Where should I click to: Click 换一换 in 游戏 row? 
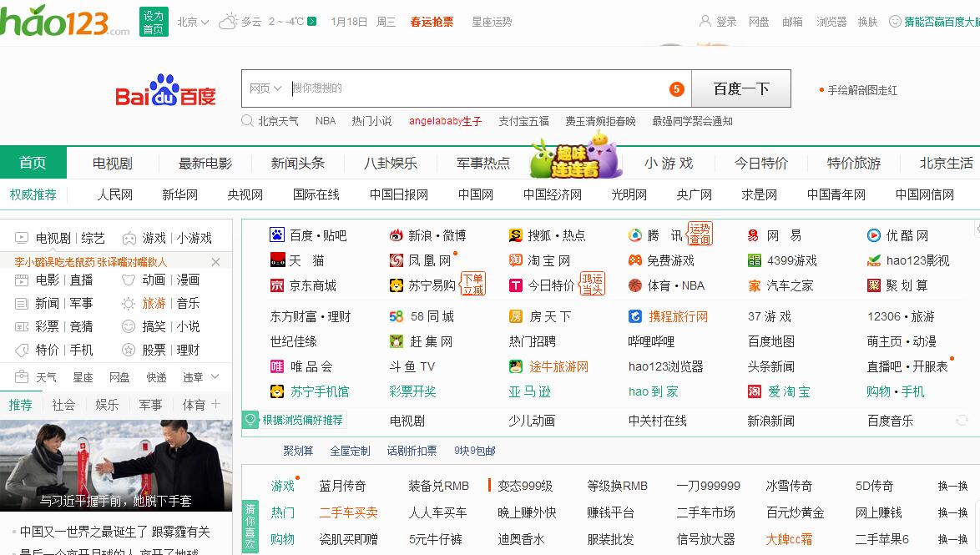pyautogui.click(x=952, y=486)
